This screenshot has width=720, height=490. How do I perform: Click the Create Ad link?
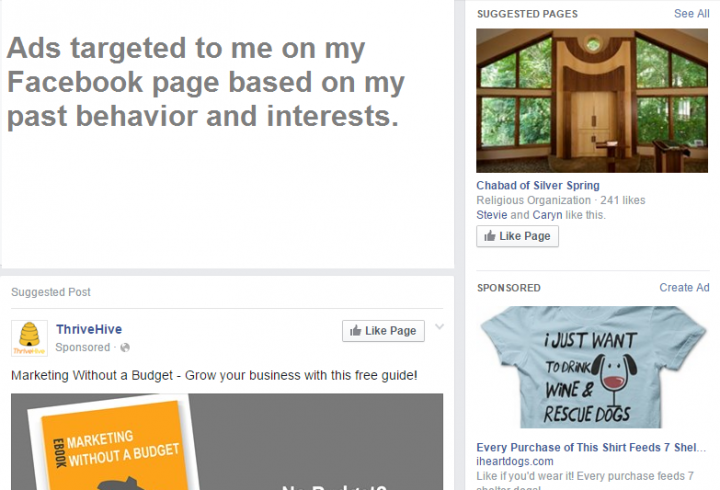click(x=684, y=287)
